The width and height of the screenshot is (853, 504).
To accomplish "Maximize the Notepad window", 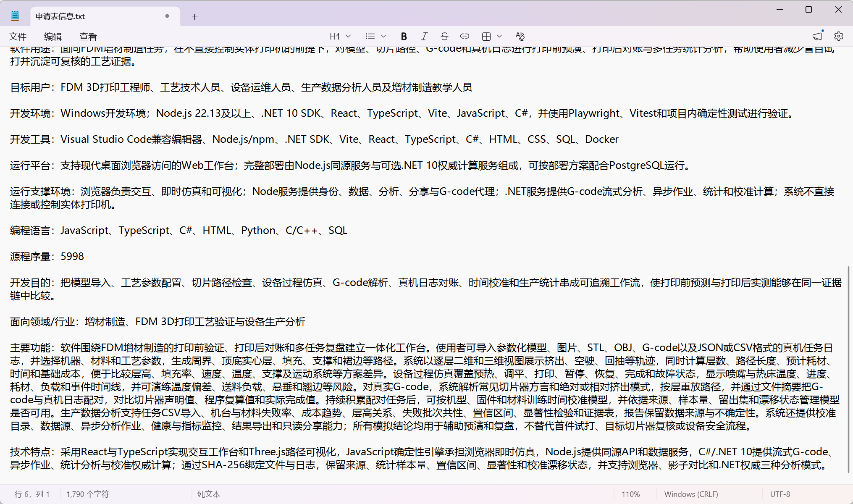I will 808,10.
